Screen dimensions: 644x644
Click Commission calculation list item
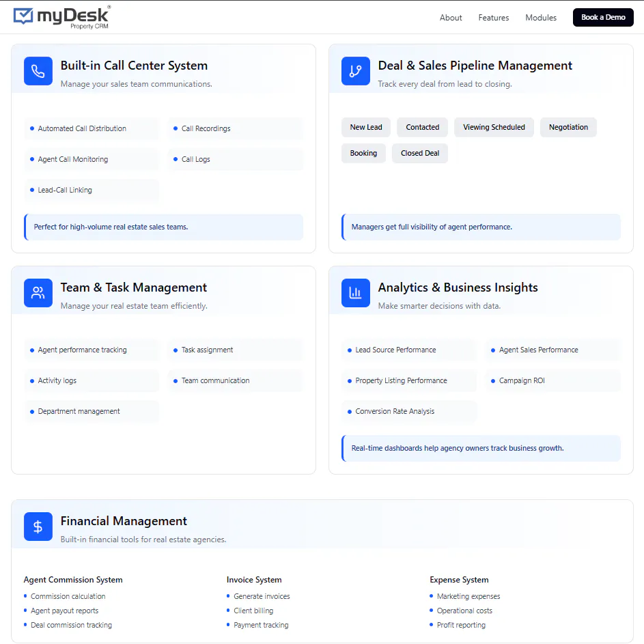(68, 596)
